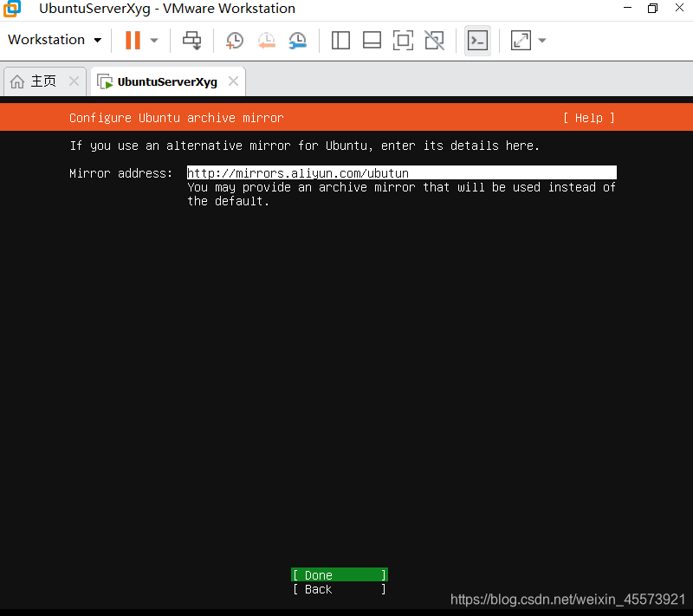Restore down the VMware window
The image size is (693, 616).
(653, 8)
